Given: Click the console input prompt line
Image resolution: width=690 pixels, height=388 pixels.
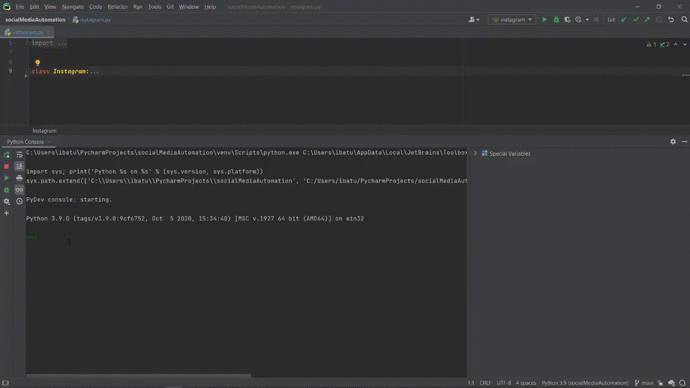Looking at the screenshot, I should [246, 238].
